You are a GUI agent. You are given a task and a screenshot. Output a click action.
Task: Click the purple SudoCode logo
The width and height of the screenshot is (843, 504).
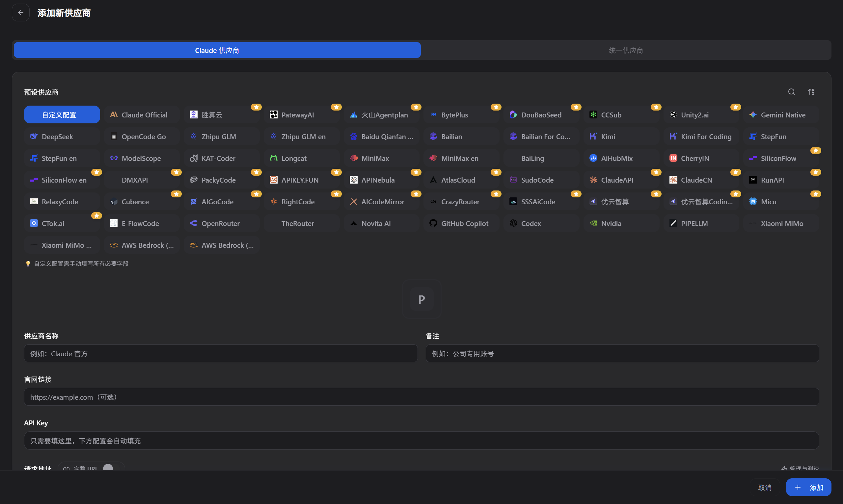(x=513, y=180)
